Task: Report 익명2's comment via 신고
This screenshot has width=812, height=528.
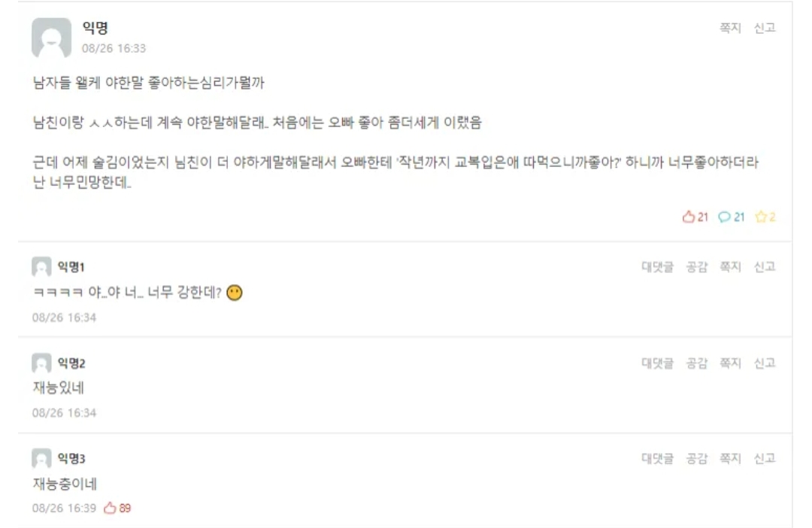Action: tap(765, 363)
